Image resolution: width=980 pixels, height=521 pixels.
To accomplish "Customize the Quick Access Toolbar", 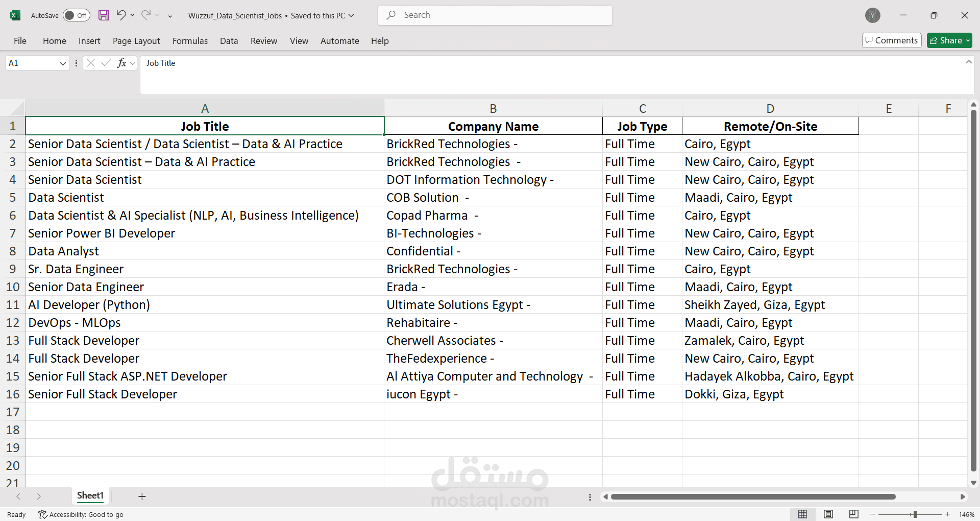I will point(170,16).
